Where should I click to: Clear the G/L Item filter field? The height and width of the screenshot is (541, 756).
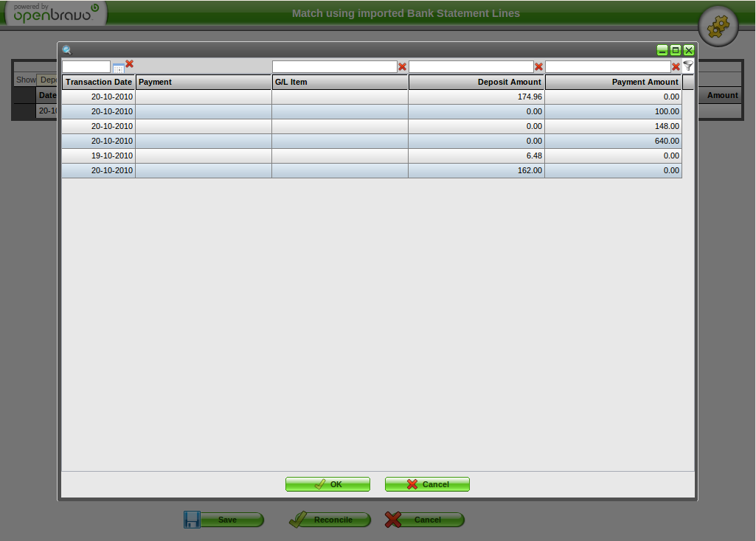(x=402, y=67)
